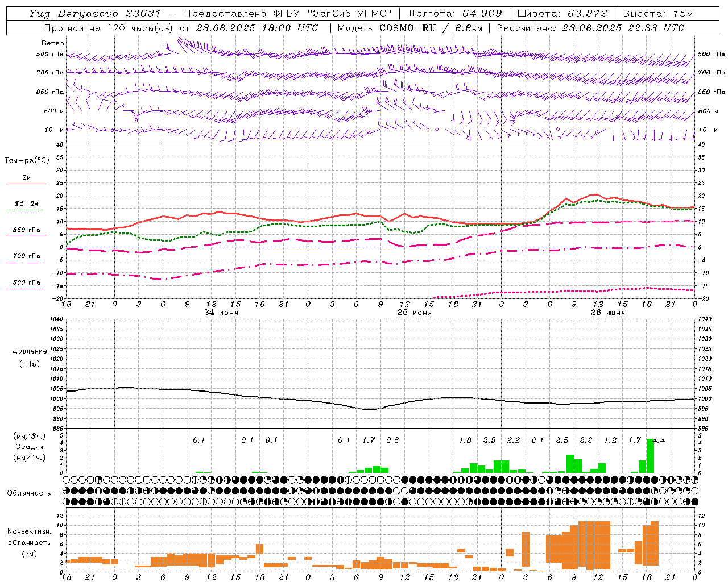
Task: Click the Давление pressure chart label
Action: [30, 351]
